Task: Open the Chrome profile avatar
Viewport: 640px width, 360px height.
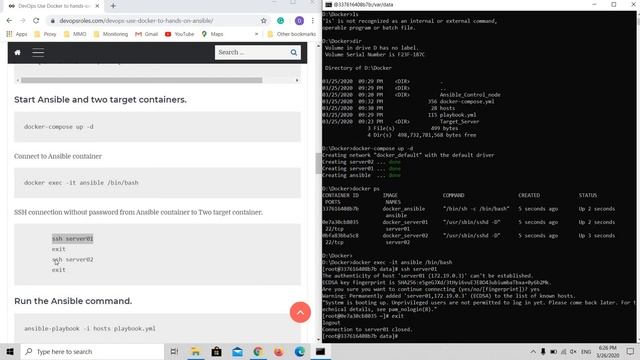Action: tap(299, 20)
